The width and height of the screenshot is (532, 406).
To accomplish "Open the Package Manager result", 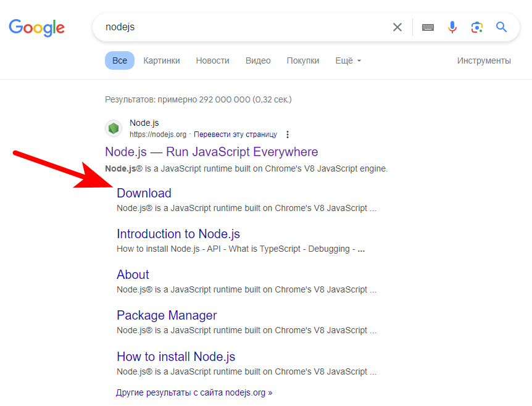I will [x=167, y=315].
